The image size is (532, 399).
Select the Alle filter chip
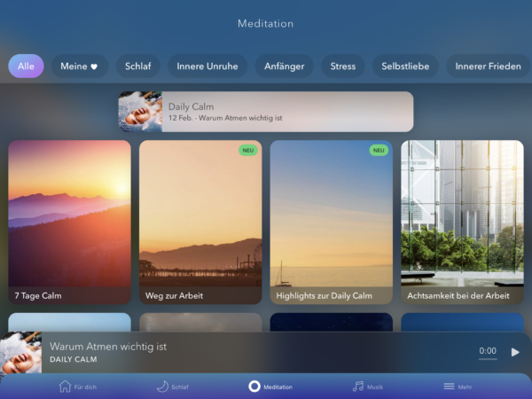[x=26, y=66]
